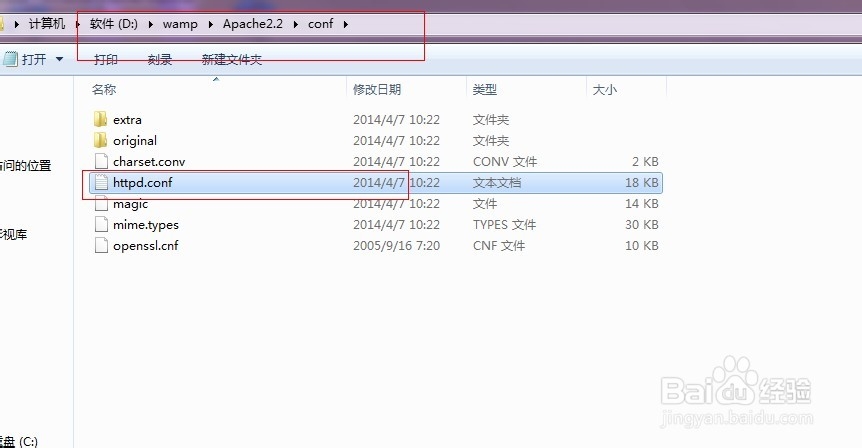Viewport: 862px width, 448px height.
Task: Expand the arrow after conf breadcrumb
Action: [346, 24]
